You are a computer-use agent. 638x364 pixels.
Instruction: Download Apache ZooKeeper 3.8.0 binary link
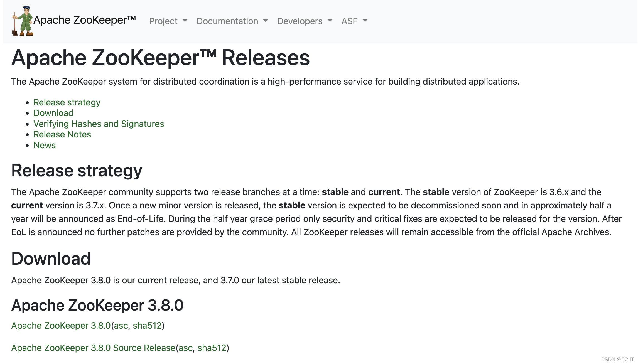click(61, 326)
